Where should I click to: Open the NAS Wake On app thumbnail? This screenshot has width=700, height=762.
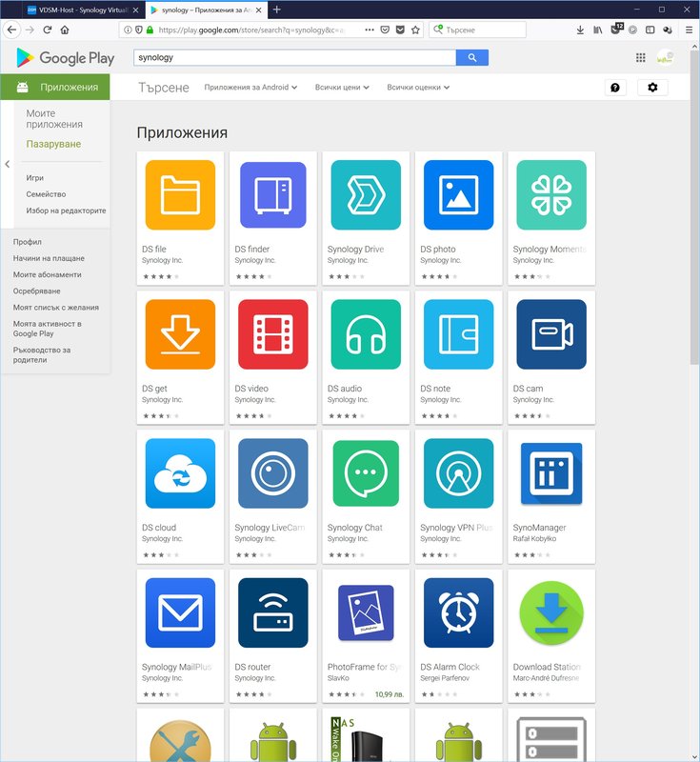tap(366, 738)
